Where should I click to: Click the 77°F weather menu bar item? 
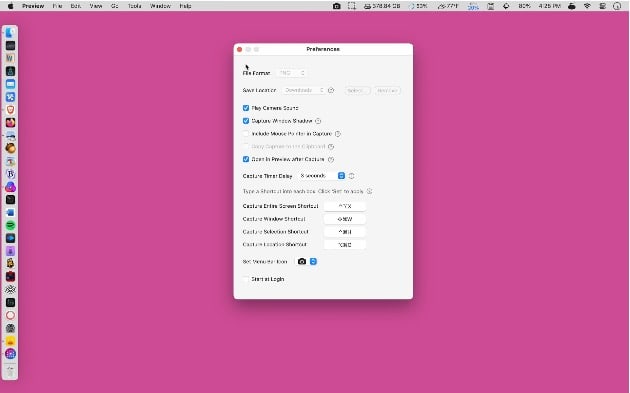448,6
